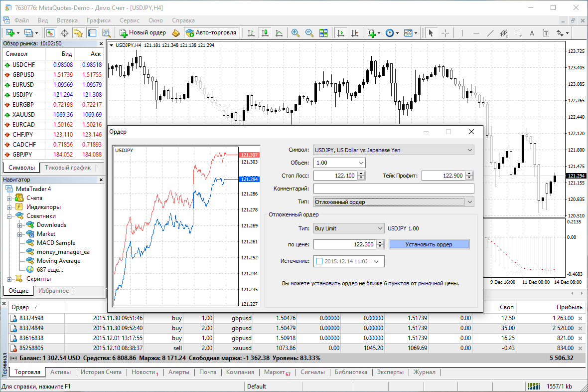Image resolution: width=588 pixels, height=392 pixels.
Task: Enable the Истечение expiry checkbox
Action: point(319,261)
